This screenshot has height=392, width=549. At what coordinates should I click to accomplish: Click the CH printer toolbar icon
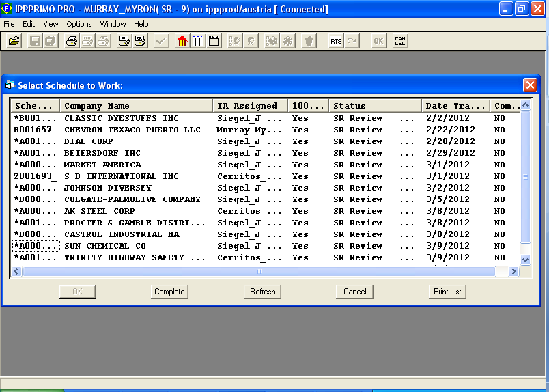[x=124, y=41]
